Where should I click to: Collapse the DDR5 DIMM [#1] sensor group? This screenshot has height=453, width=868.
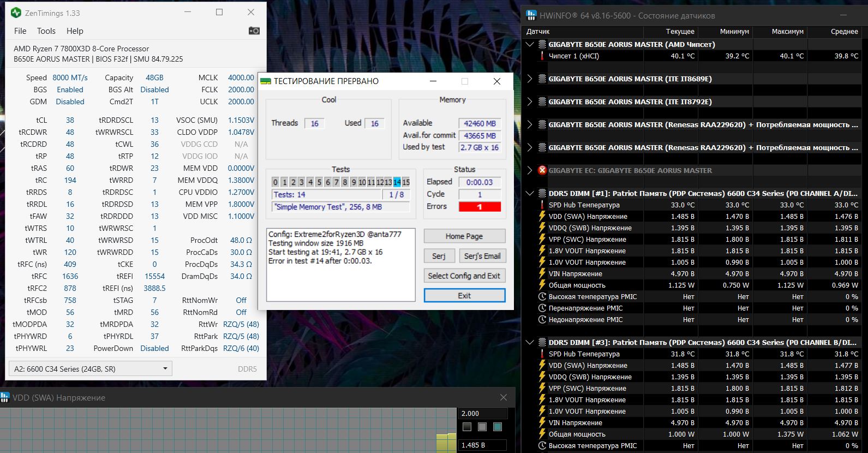(529, 193)
